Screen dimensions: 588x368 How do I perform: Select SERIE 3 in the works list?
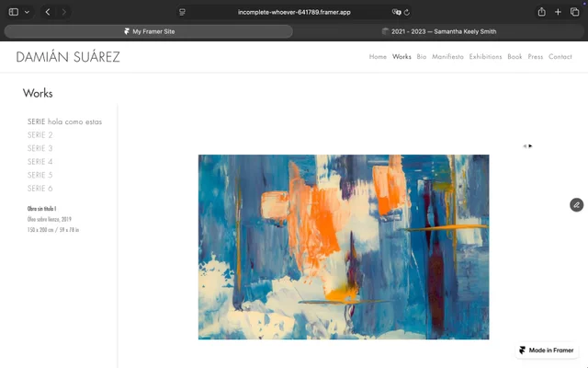point(40,148)
